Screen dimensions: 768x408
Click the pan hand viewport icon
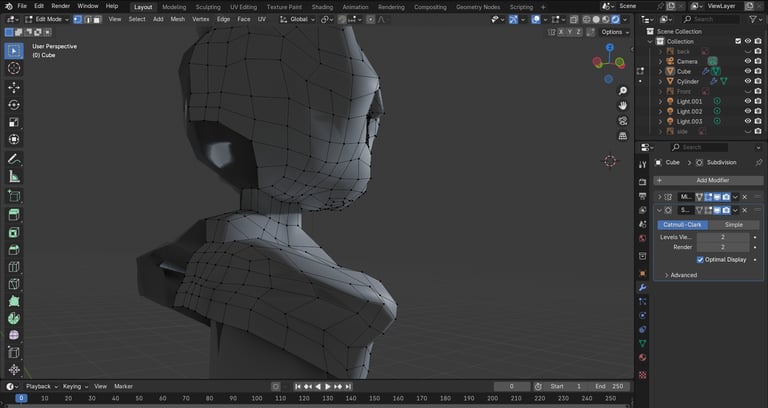click(622, 104)
